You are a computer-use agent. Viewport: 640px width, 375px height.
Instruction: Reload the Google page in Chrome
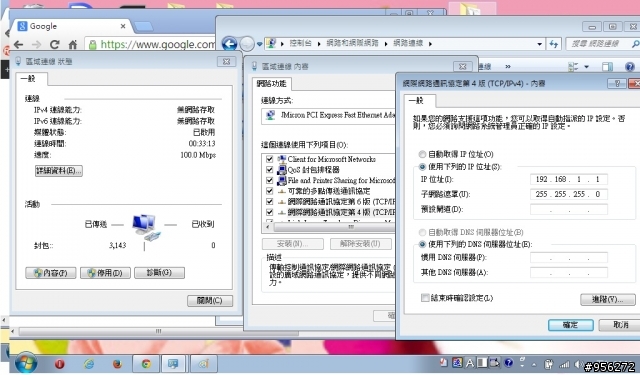point(54,44)
